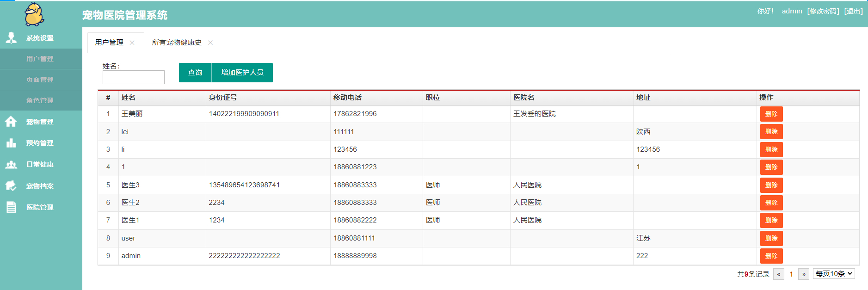Go to next page with » button
The image size is (868, 290).
(804, 274)
